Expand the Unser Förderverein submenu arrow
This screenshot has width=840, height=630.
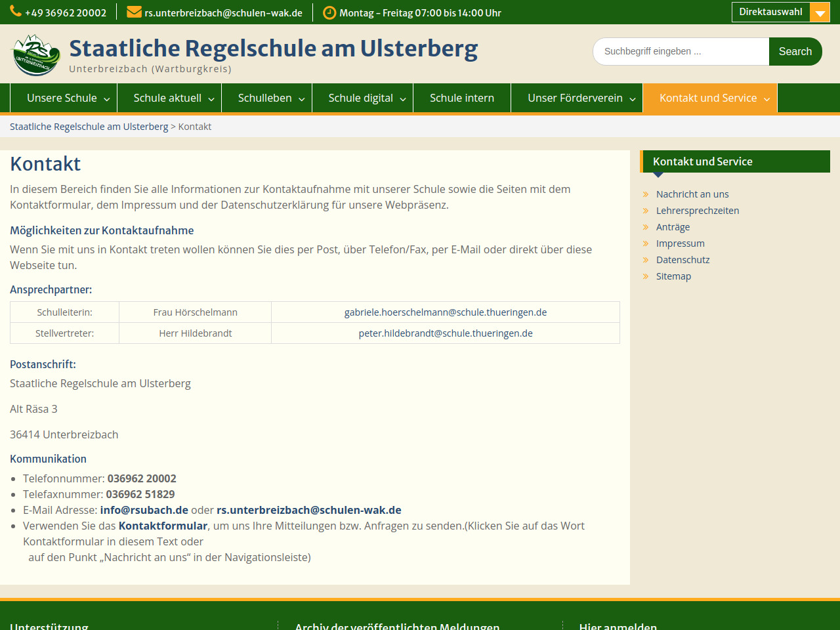coord(633,99)
